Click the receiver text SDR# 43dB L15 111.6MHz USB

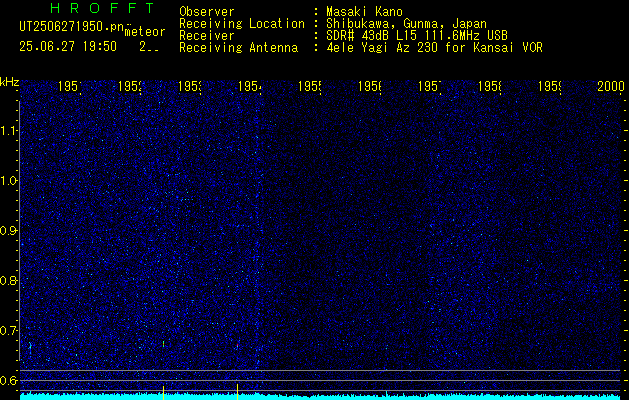pos(417,35)
